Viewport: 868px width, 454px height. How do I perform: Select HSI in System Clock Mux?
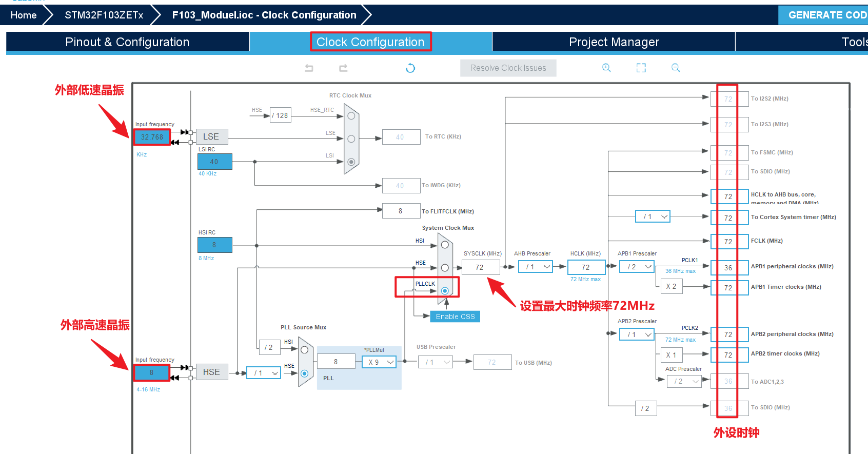[445, 245]
